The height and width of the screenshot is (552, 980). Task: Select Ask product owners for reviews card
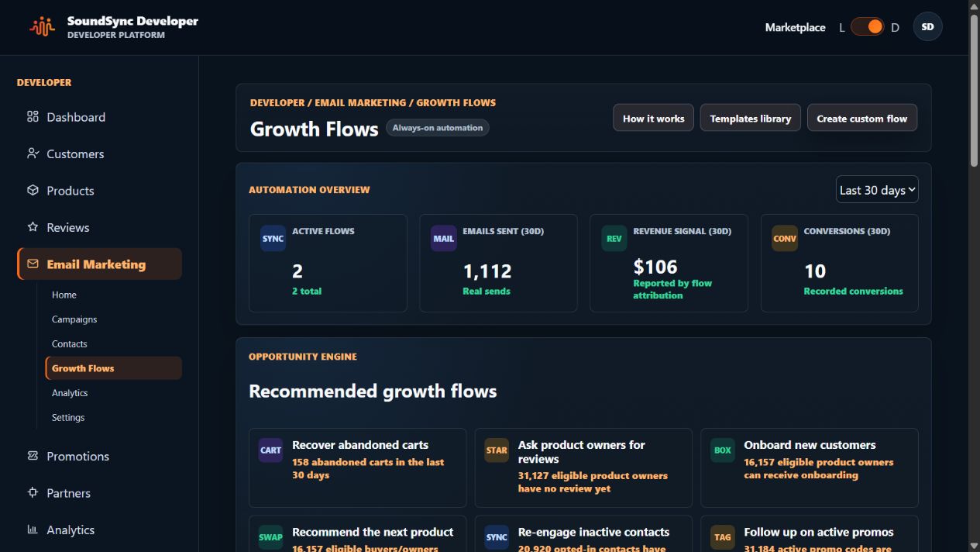click(x=583, y=467)
